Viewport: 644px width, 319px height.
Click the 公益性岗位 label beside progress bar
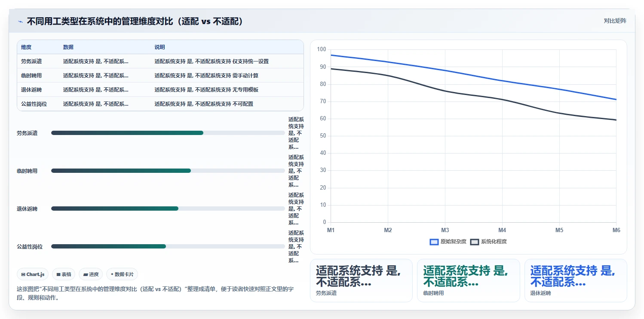point(30,247)
